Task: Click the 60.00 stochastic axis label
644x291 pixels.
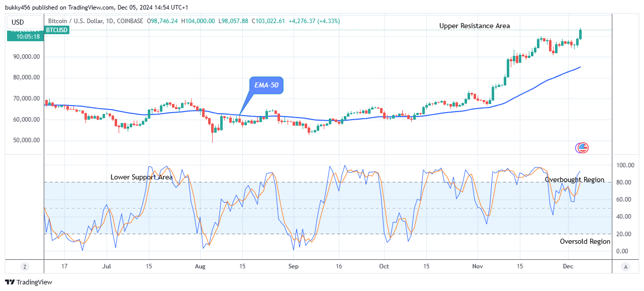Action: 623,200
